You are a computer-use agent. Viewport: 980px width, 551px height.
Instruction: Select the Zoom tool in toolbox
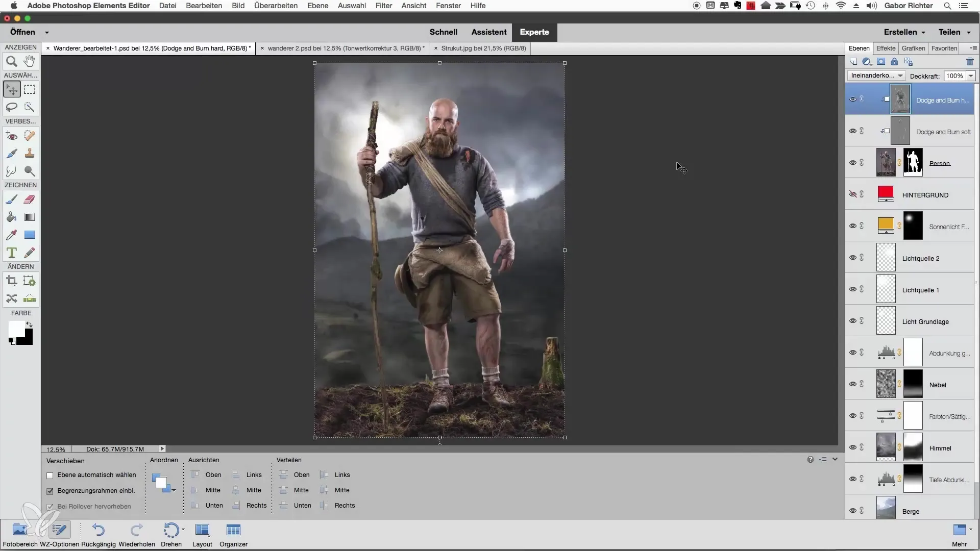click(11, 62)
